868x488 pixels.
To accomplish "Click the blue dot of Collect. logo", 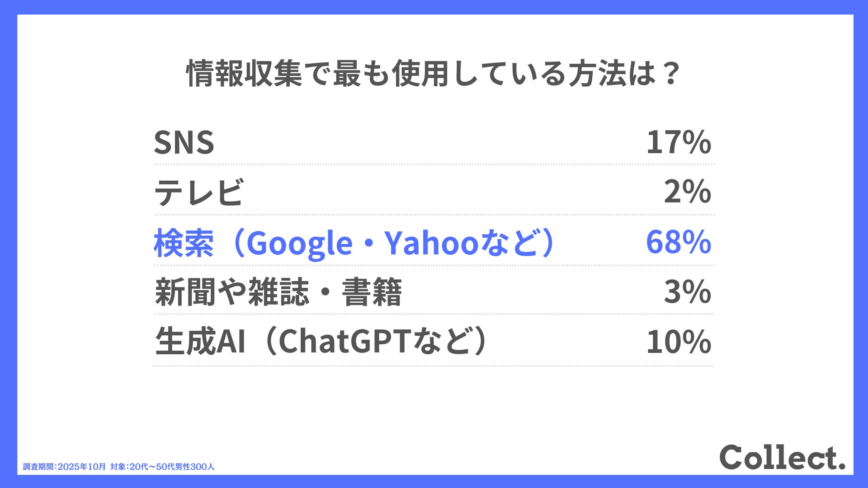I will (x=841, y=466).
